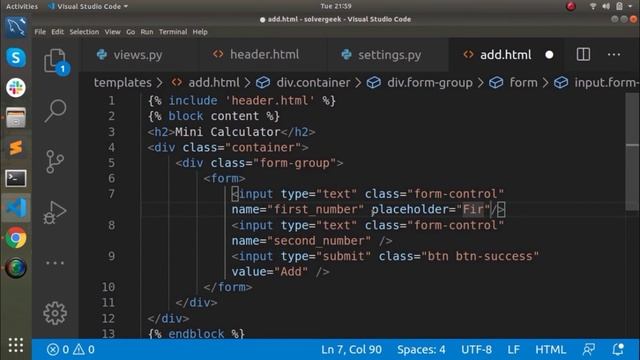Open the Terminal menu

tap(173, 32)
